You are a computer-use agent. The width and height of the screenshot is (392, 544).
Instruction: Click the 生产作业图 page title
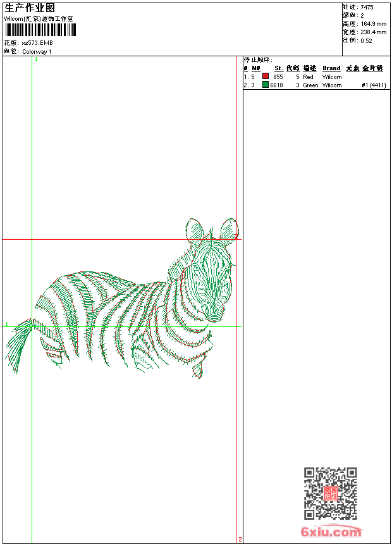tap(30, 8)
